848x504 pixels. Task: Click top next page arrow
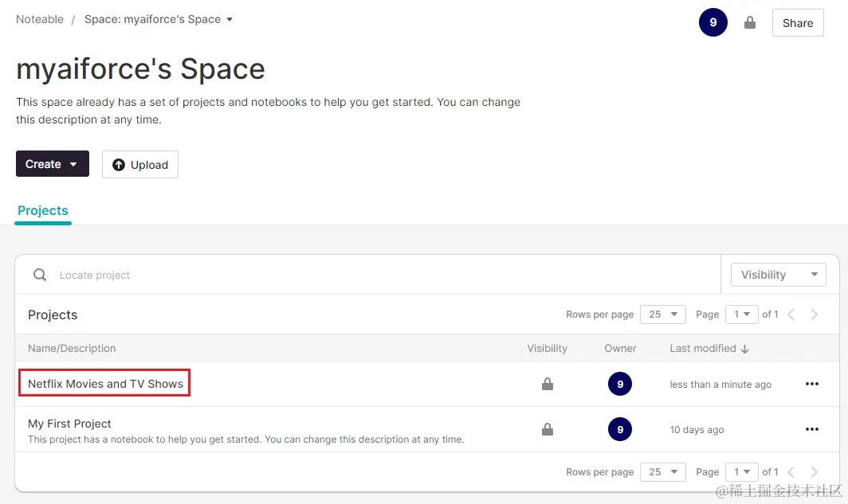tap(814, 315)
